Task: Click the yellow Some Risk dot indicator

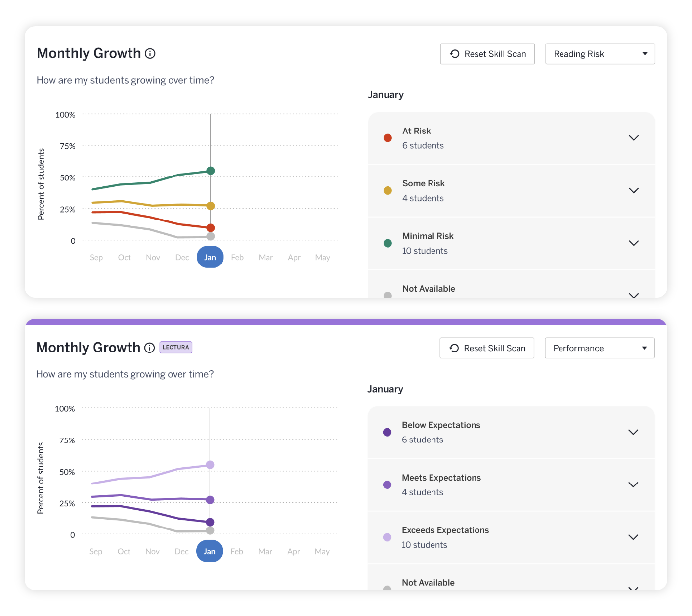Action: (388, 190)
